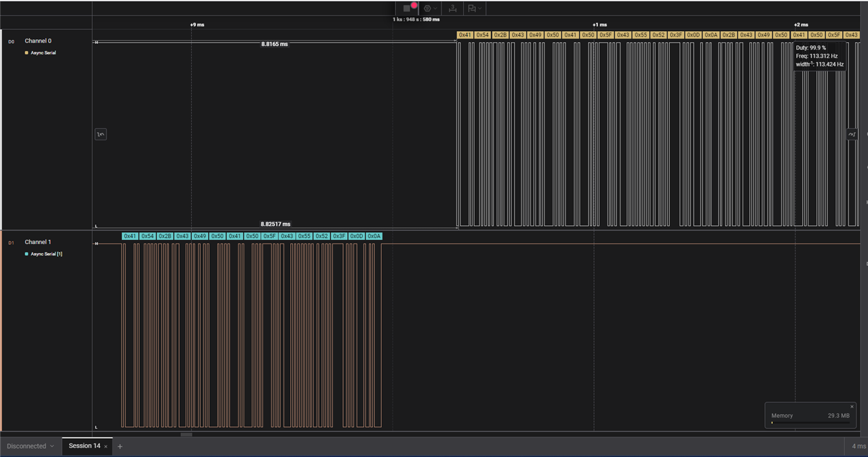Click the stop capture button in toolbar

click(x=407, y=8)
